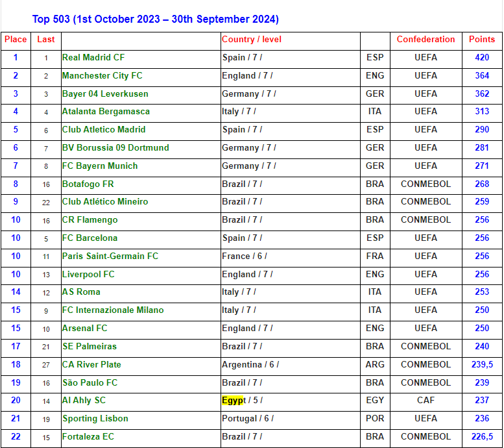Select the 'CA River Plate' club name
This screenshot has width=504, height=448.
click(x=91, y=365)
